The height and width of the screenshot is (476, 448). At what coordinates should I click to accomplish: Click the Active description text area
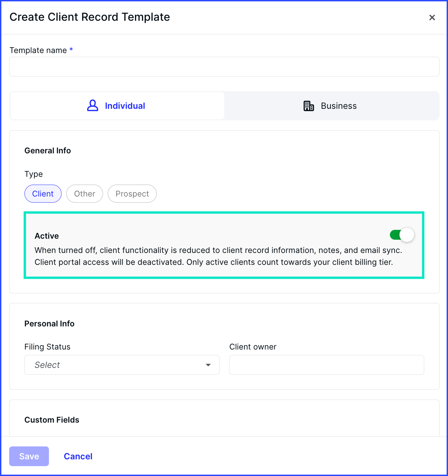[218, 256]
